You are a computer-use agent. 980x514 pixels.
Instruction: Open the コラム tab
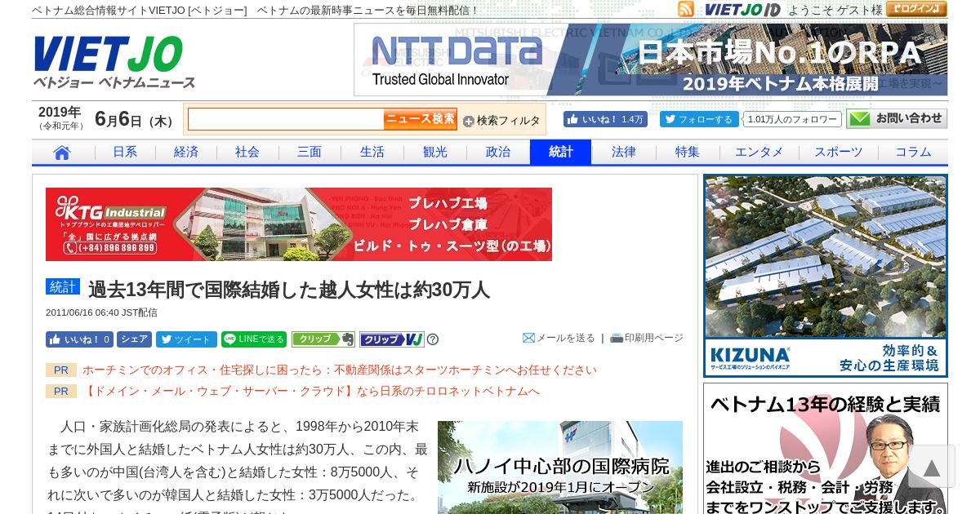(913, 152)
